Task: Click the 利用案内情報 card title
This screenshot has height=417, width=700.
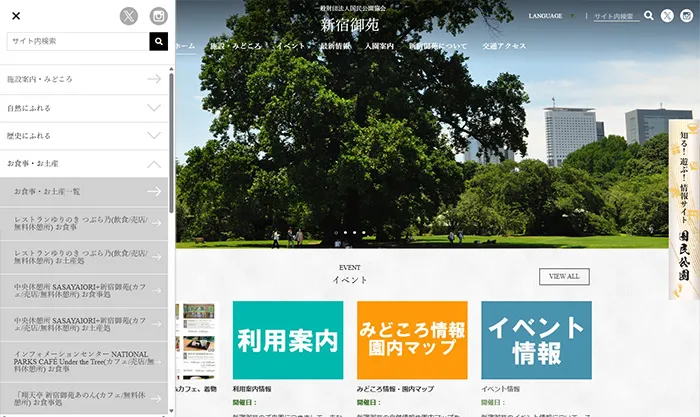Action: tap(252, 389)
